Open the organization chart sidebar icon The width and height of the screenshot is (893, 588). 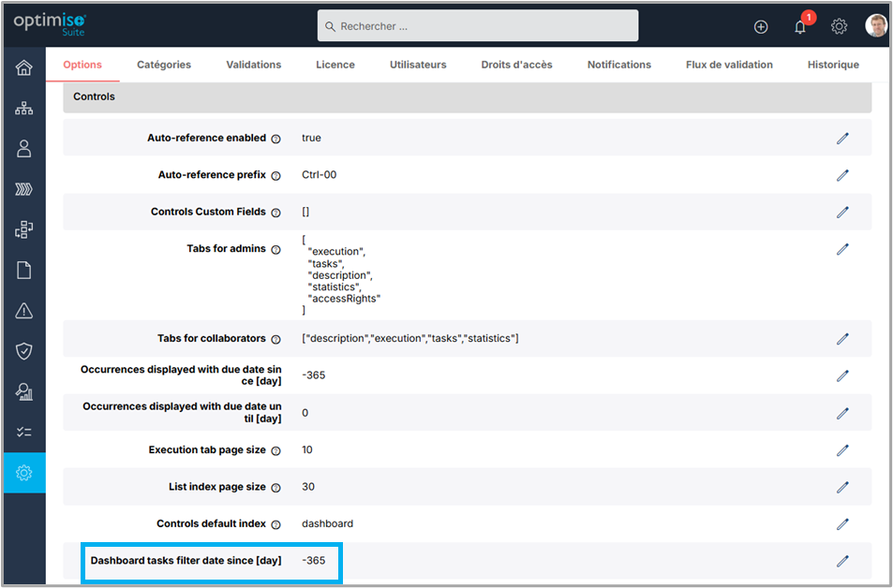[x=23, y=109]
